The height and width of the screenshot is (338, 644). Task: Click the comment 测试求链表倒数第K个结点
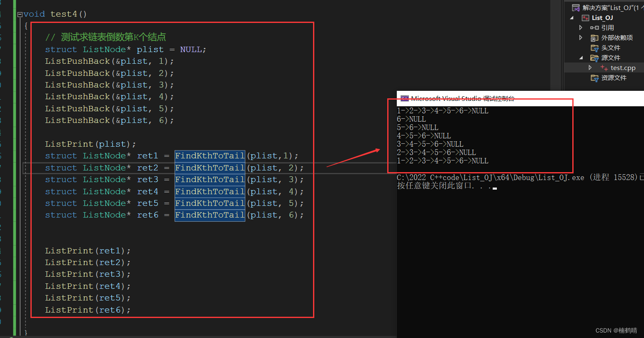coord(105,37)
